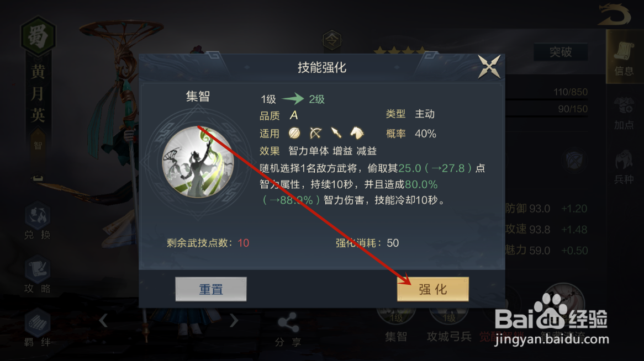Close the 技能强化 dialog with crossed swords icon
644x361 pixels.
[489, 67]
